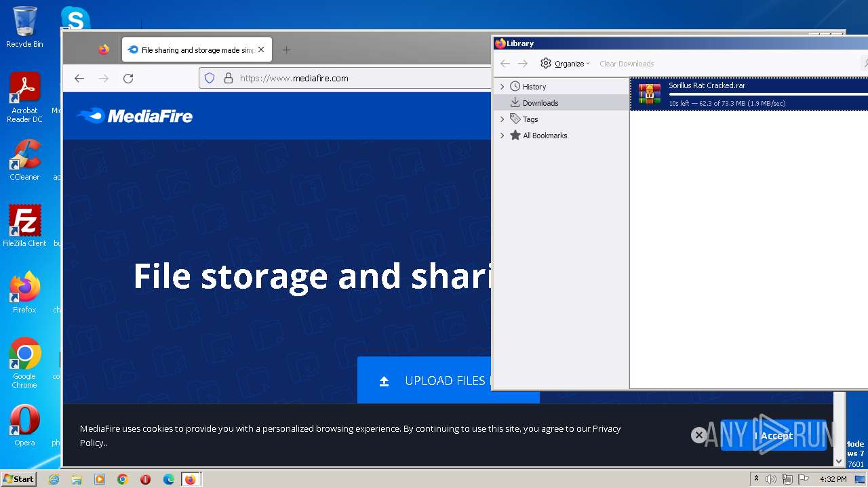
Task: Reload the MediaFire page
Action: pos(128,78)
